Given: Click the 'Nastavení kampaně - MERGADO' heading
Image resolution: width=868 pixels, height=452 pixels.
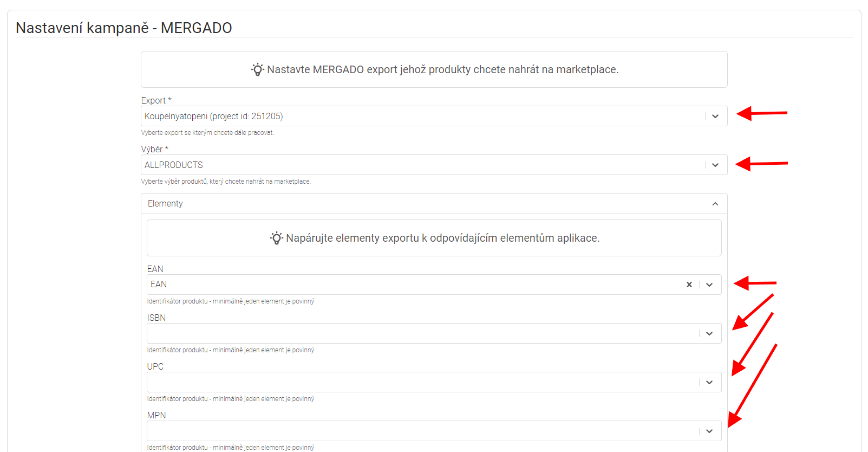Looking at the screenshot, I should 124,28.
